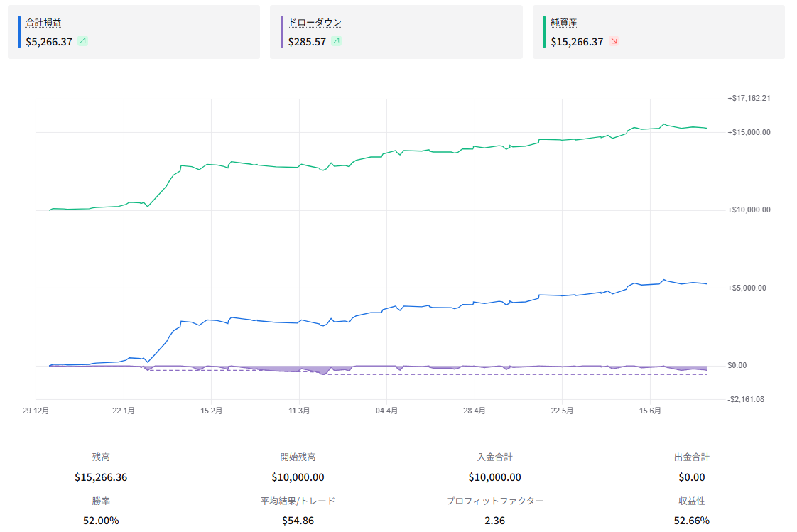Click the green color bar of 純資産
This screenshot has width=797, height=532.
click(x=544, y=32)
